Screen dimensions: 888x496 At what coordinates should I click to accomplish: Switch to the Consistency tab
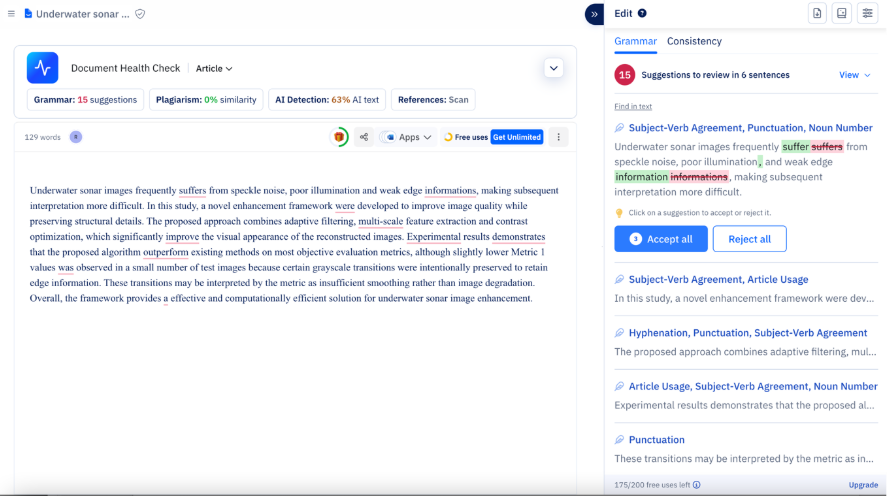(x=694, y=41)
